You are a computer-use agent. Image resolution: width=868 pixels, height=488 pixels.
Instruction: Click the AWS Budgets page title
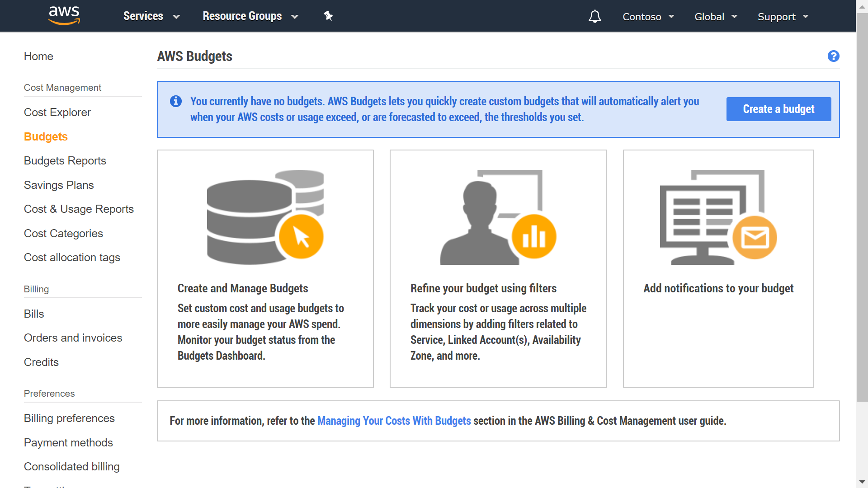click(x=194, y=56)
